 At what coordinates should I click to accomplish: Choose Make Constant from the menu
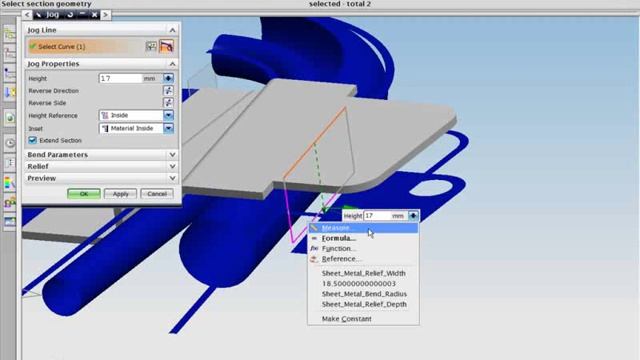point(363,319)
